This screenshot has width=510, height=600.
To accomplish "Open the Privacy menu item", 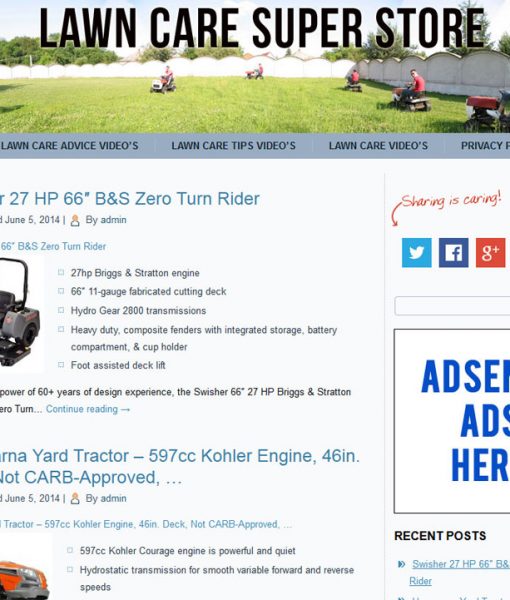I will point(485,146).
